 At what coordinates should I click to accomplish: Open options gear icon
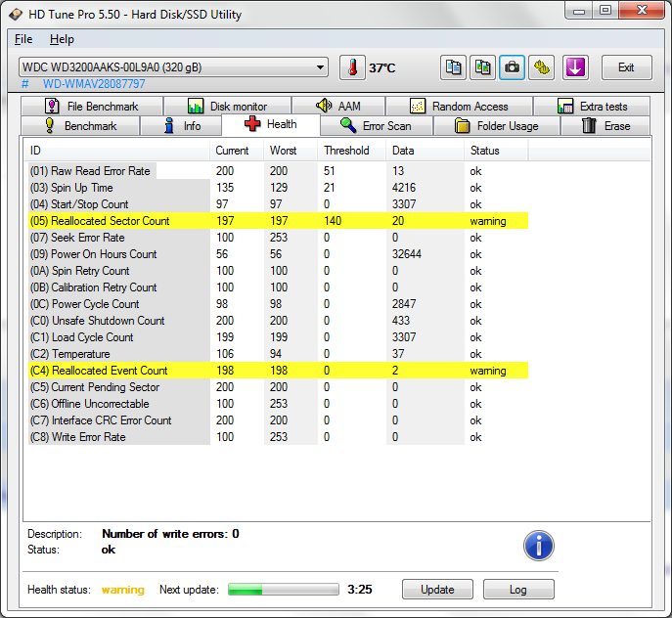[x=541, y=67]
